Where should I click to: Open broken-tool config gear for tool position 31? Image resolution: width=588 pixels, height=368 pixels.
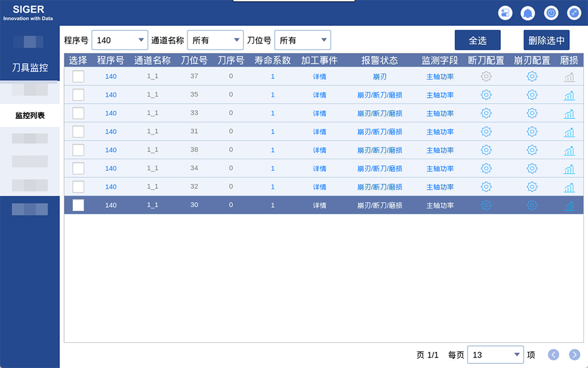[486, 131]
